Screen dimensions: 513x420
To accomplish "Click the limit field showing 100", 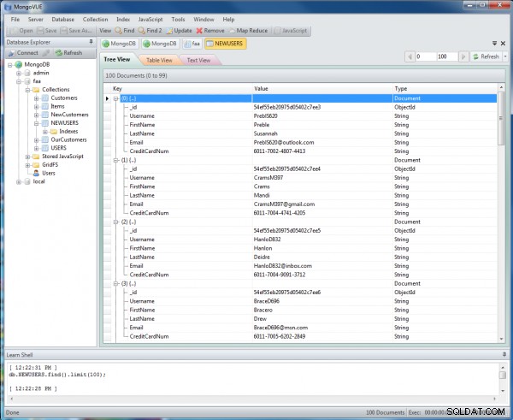I will [x=447, y=56].
